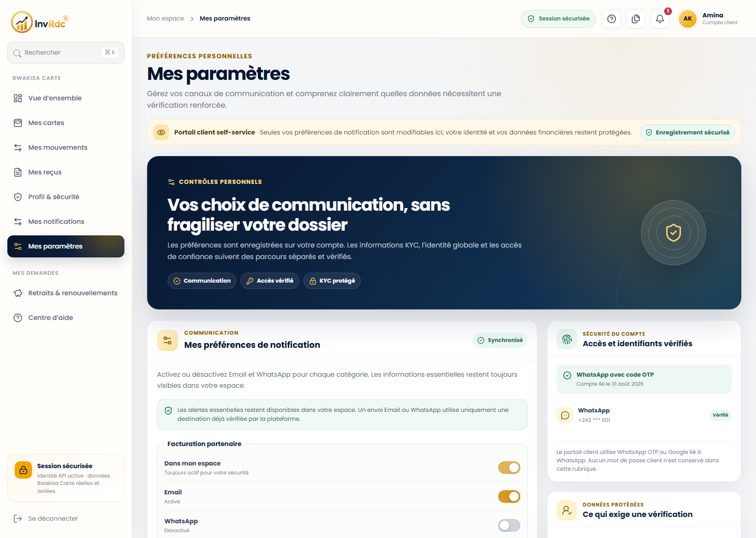Click the Mes paramètres breadcrumb text

pos(225,18)
